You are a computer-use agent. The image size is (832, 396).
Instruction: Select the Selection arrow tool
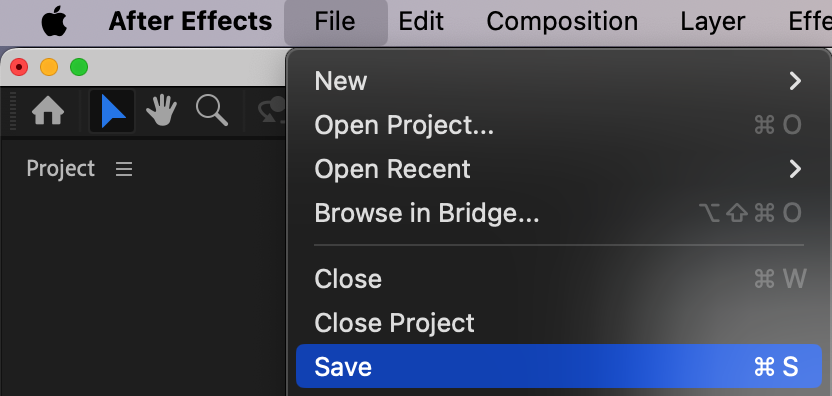click(112, 111)
